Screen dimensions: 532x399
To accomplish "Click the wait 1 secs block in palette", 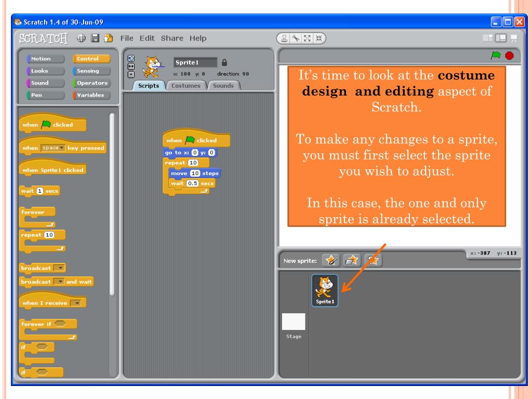I will [x=39, y=191].
